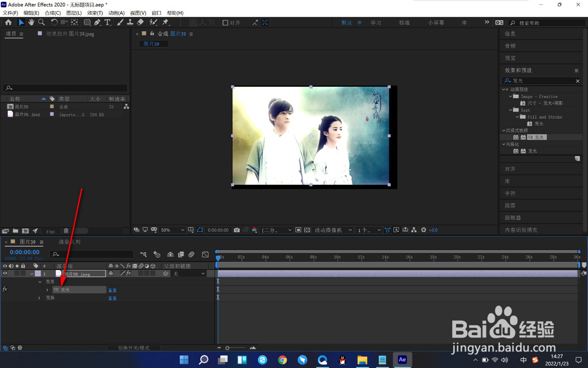Expand the VR 发光 effect properties
This screenshot has width=588, height=368.
click(47, 290)
